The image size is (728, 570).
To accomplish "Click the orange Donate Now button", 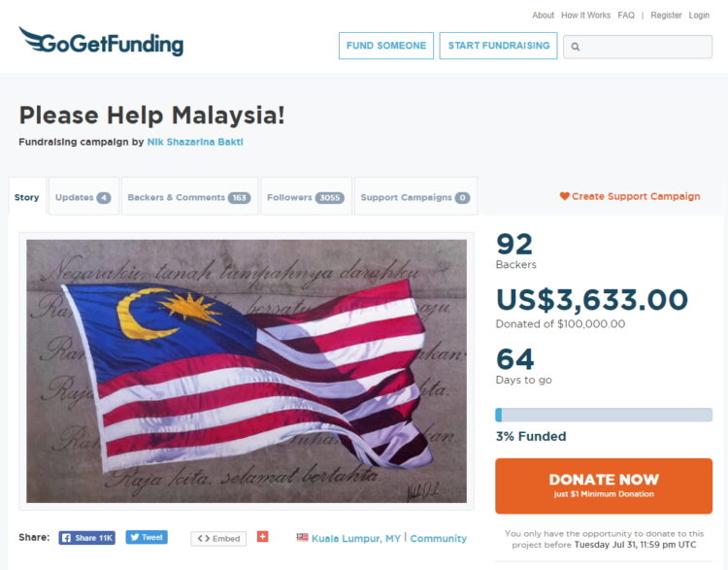I will coord(604,486).
